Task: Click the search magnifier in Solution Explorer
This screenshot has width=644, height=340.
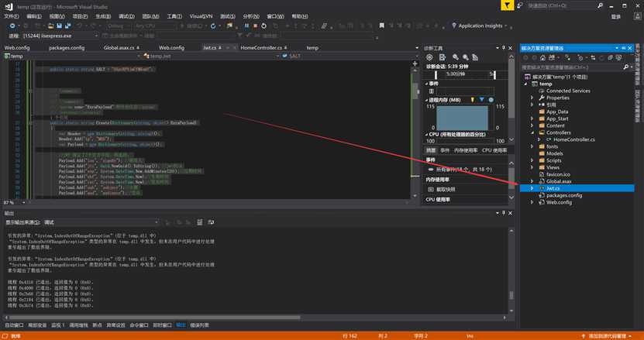Action: [626, 67]
